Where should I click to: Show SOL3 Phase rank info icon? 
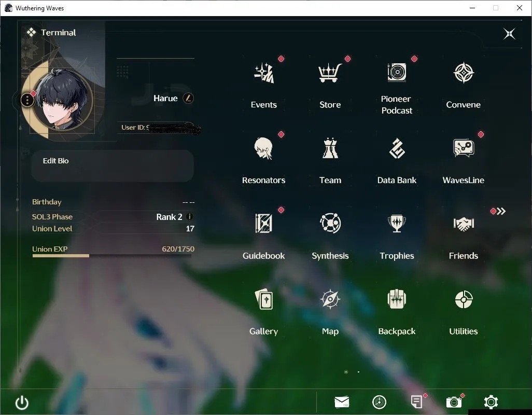point(190,216)
